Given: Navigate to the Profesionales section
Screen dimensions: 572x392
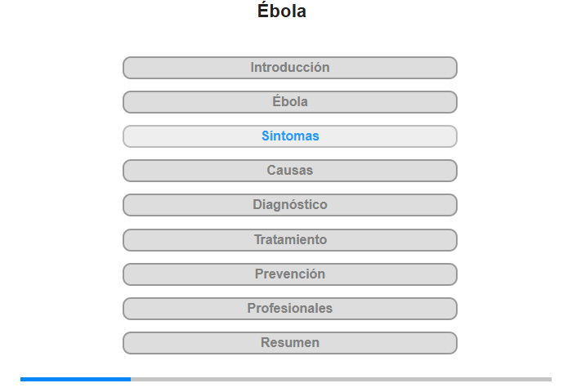Looking at the screenshot, I should [289, 309].
